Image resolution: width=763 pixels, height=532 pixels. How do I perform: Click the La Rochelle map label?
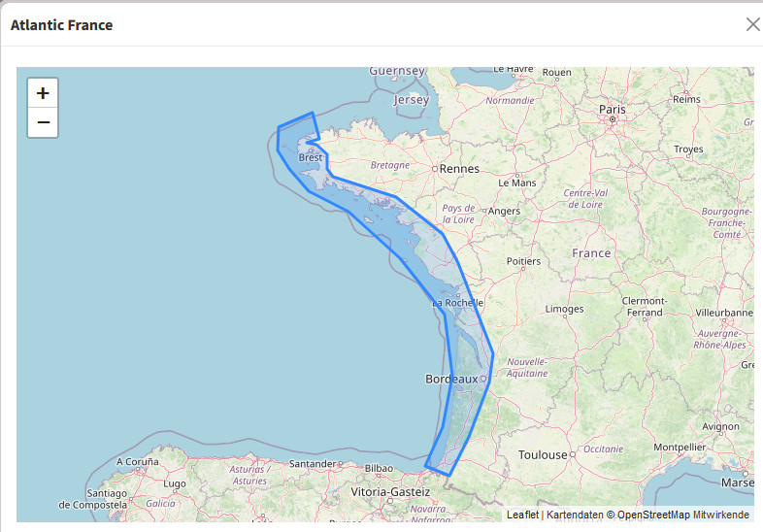click(x=456, y=303)
